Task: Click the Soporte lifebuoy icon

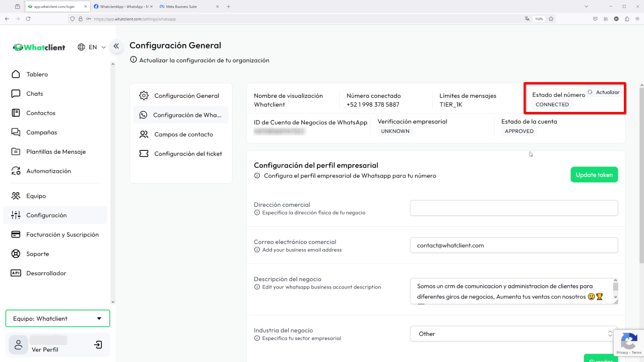Action: click(x=16, y=254)
